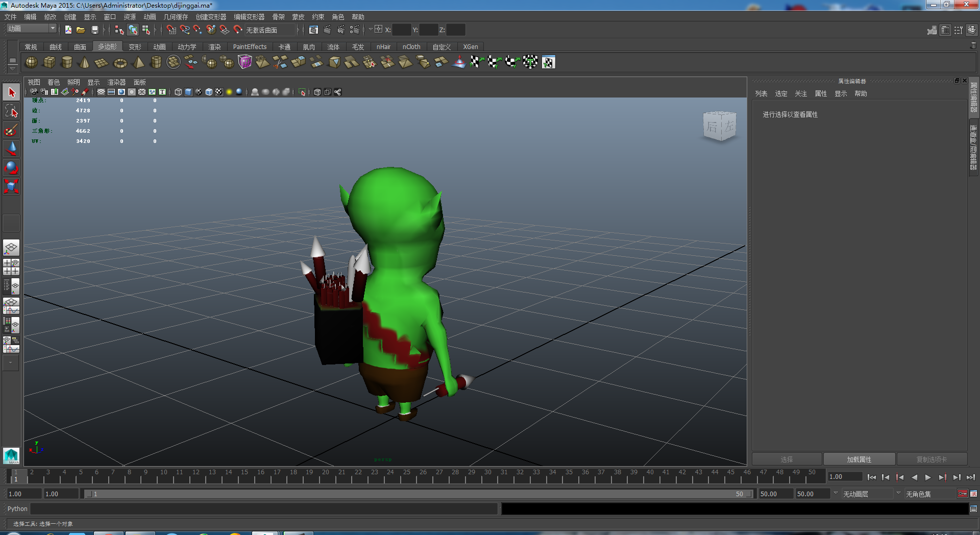Viewport: 980px width, 535px height.
Task: Switch to the PaintEffects shelf tab
Action: 250,46
